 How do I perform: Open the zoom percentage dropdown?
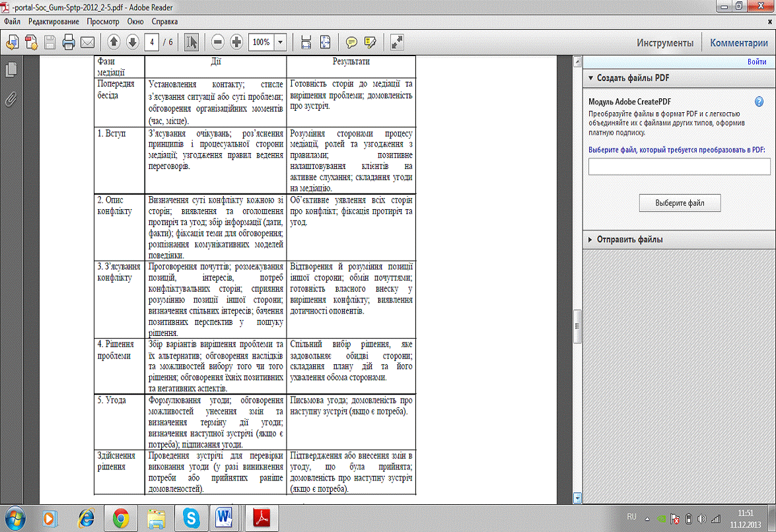click(280, 42)
